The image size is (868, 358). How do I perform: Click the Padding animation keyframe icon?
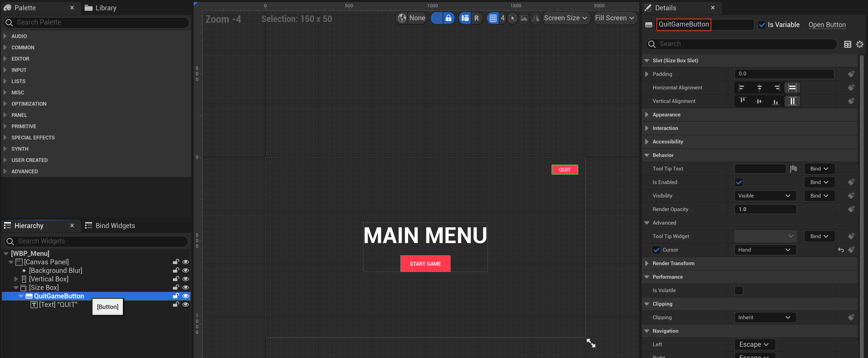(851, 74)
